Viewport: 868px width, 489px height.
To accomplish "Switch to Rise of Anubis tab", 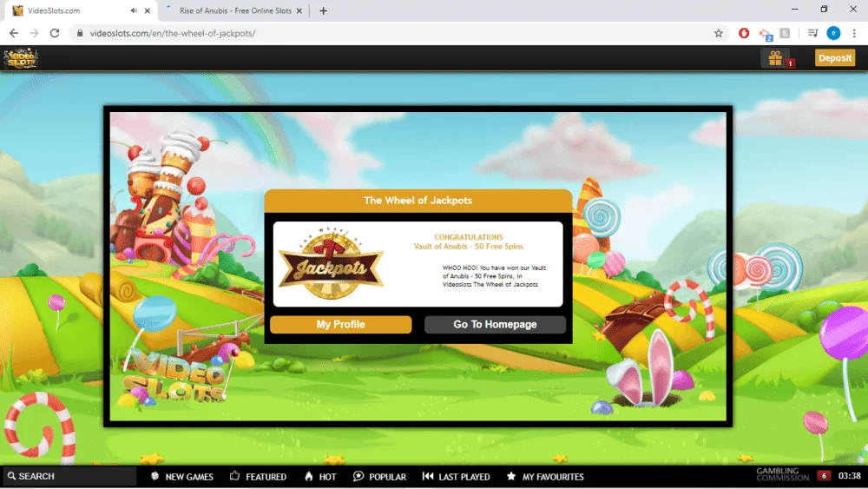I will (234, 10).
